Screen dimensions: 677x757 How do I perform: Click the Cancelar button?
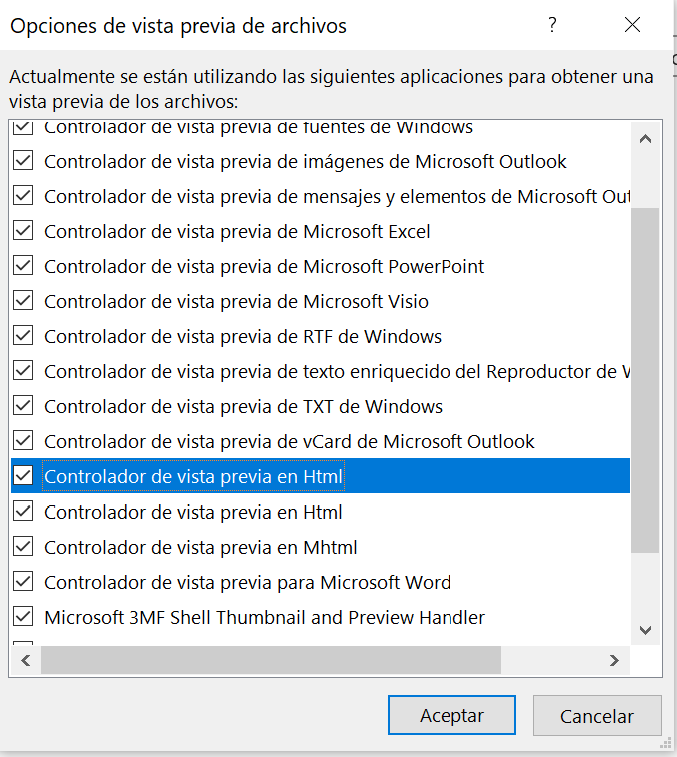coord(597,715)
